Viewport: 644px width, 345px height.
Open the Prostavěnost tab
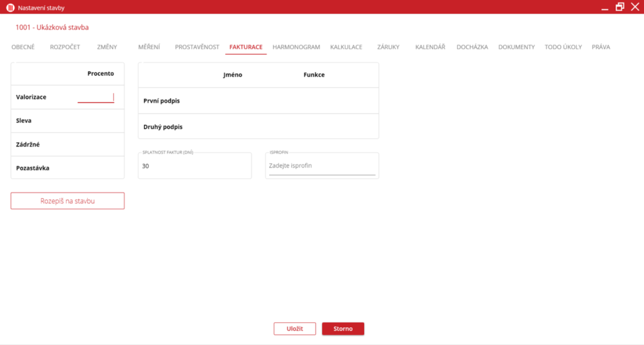[197, 47]
